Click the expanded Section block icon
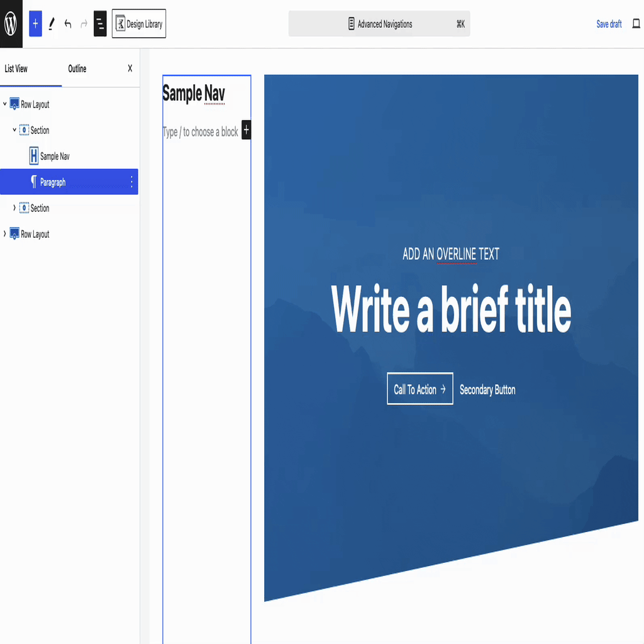 (25, 130)
